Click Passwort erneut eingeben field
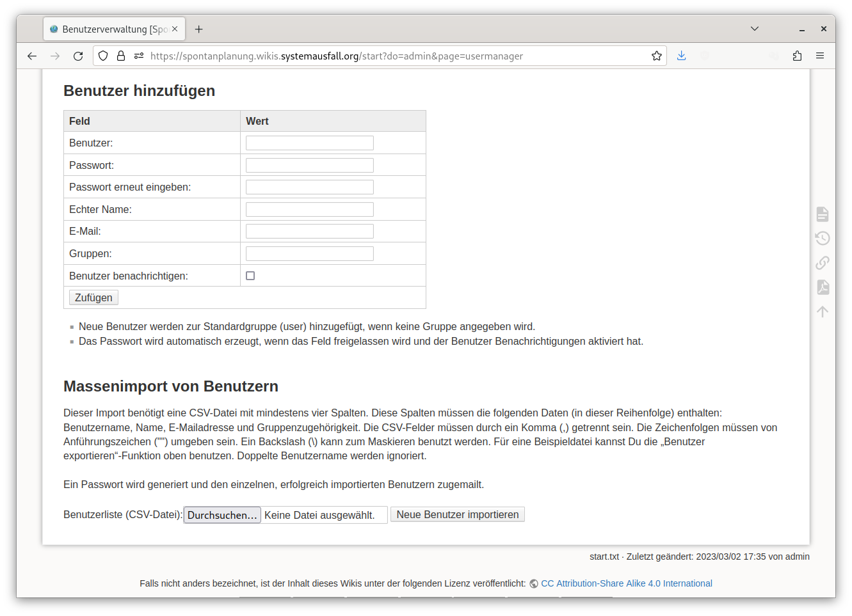This screenshot has height=616, width=852. (x=310, y=187)
